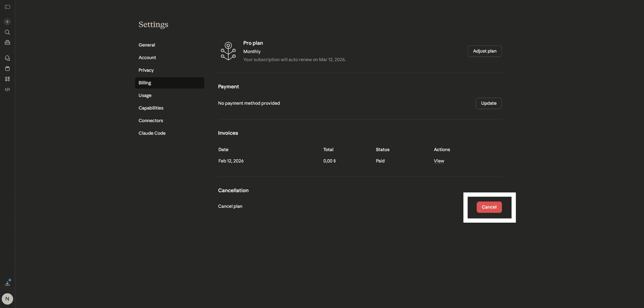Open the code brackets icon
The width and height of the screenshot is (644, 308).
(x=7, y=89)
